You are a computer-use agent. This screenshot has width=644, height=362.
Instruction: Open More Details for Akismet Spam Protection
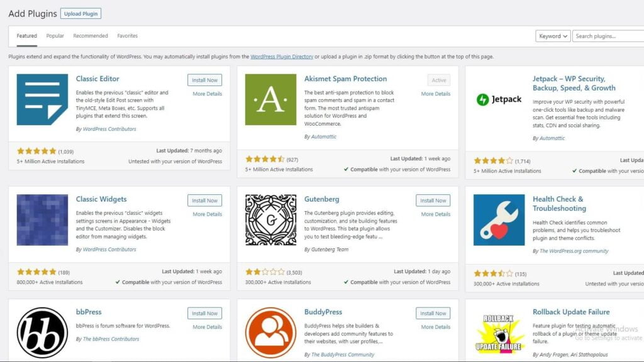436,94
